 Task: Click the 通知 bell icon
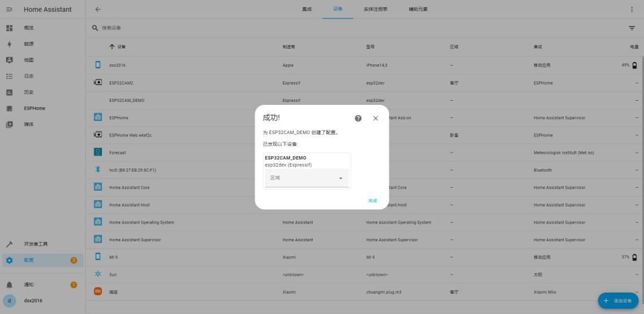click(x=9, y=285)
